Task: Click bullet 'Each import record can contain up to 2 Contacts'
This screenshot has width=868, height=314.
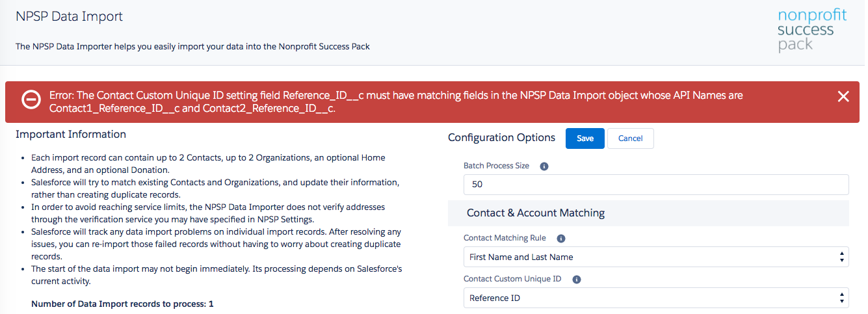Action: (208, 163)
